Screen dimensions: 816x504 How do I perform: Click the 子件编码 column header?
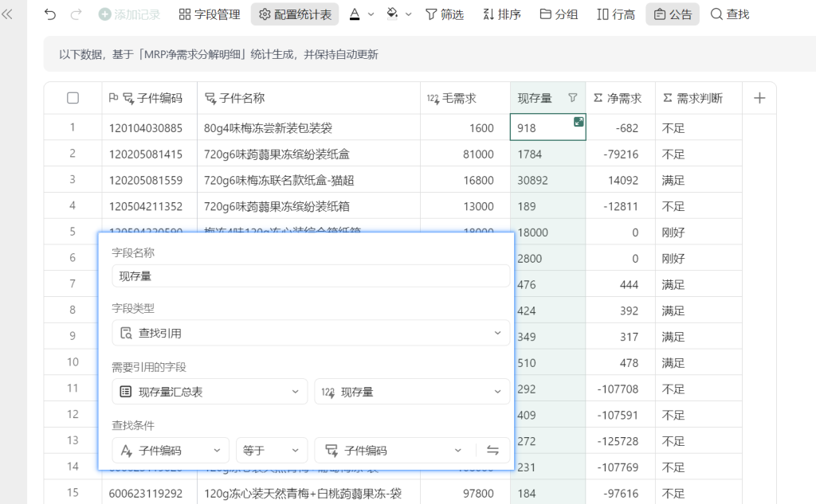click(149, 98)
